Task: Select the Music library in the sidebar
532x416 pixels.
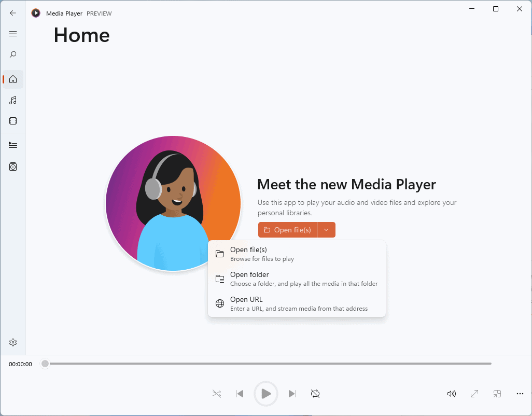Action: click(x=13, y=100)
